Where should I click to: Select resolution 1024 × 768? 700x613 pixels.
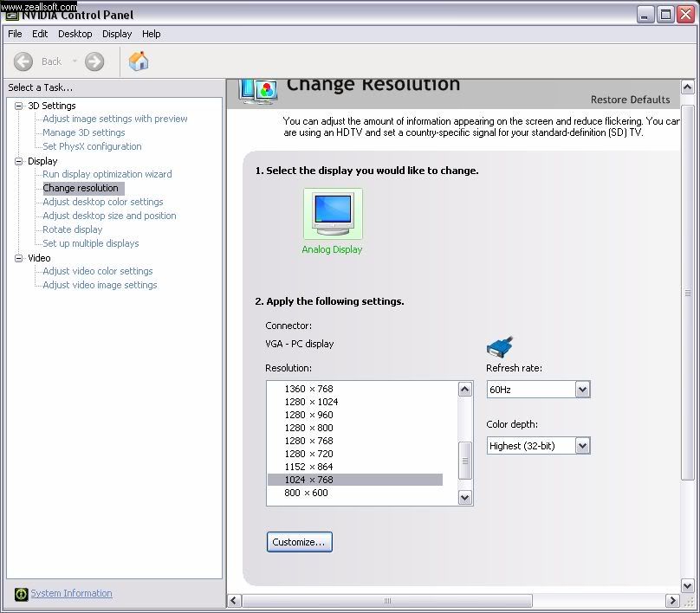pos(355,480)
